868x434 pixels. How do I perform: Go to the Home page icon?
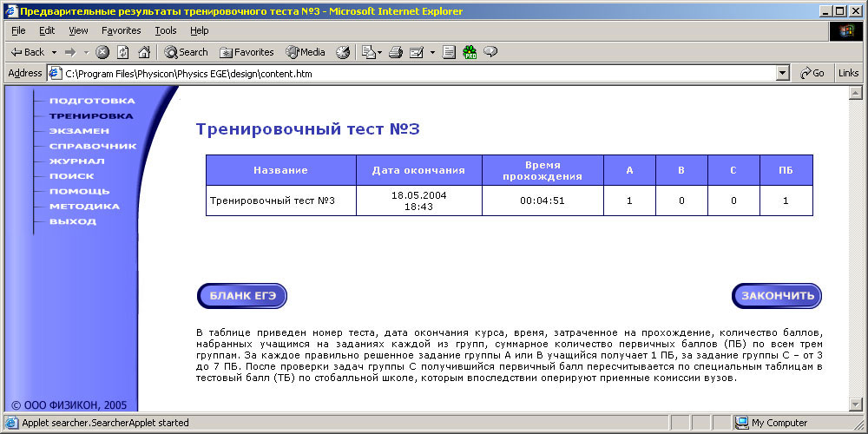coord(144,52)
